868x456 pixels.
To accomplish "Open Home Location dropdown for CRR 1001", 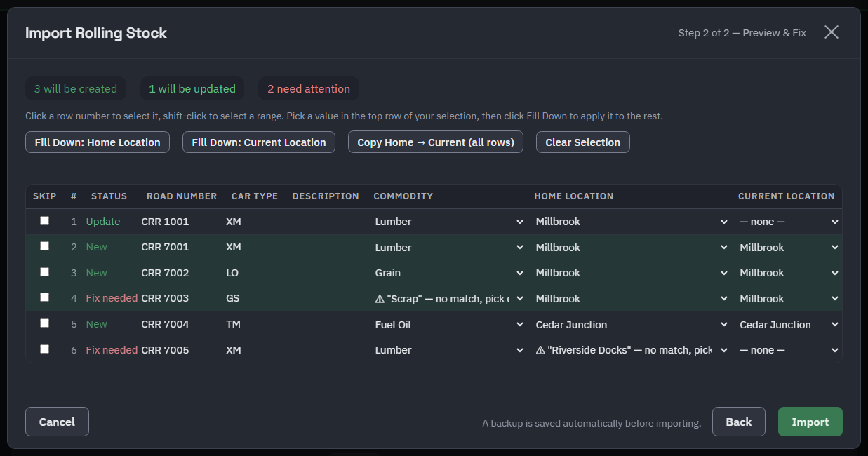I will pyautogui.click(x=632, y=222).
